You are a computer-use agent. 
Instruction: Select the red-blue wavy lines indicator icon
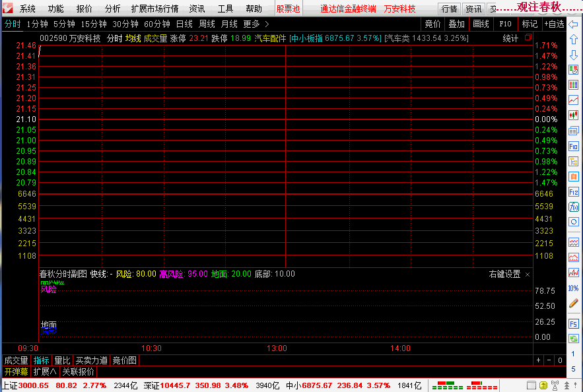573,242
